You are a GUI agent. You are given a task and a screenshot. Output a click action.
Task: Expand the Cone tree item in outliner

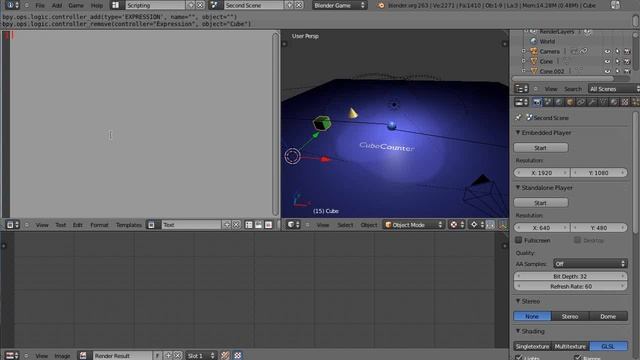coord(524,61)
